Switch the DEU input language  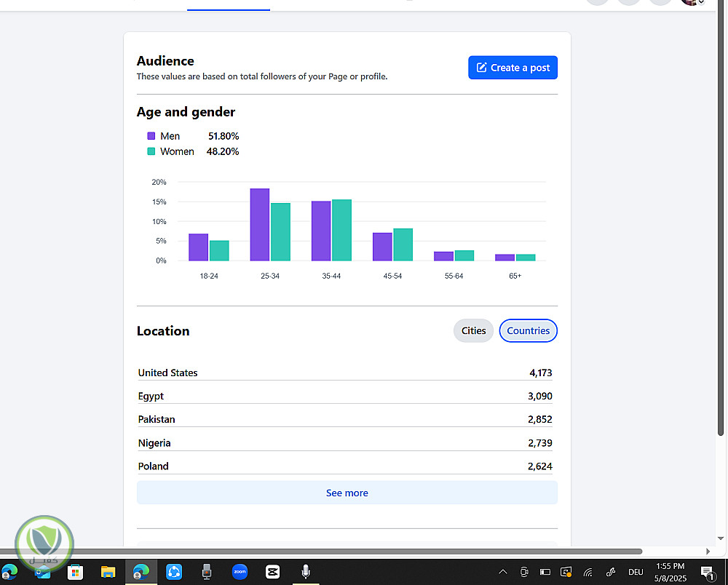coord(636,572)
